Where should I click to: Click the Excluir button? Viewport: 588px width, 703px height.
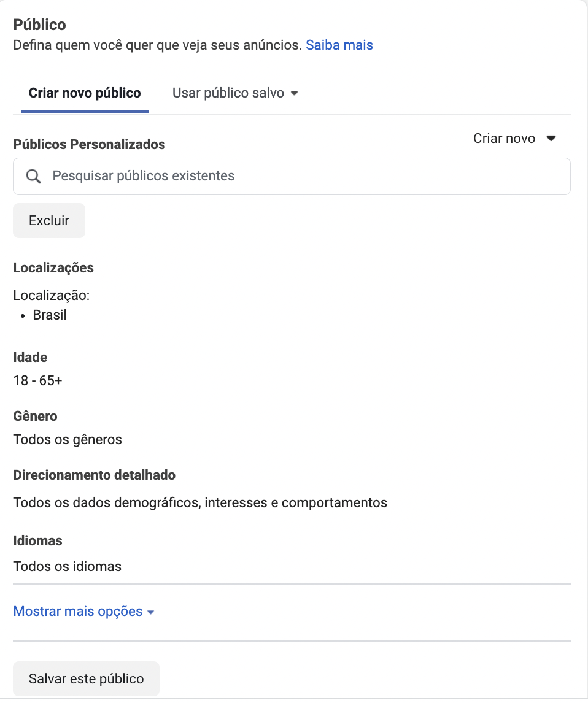pyautogui.click(x=49, y=221)
